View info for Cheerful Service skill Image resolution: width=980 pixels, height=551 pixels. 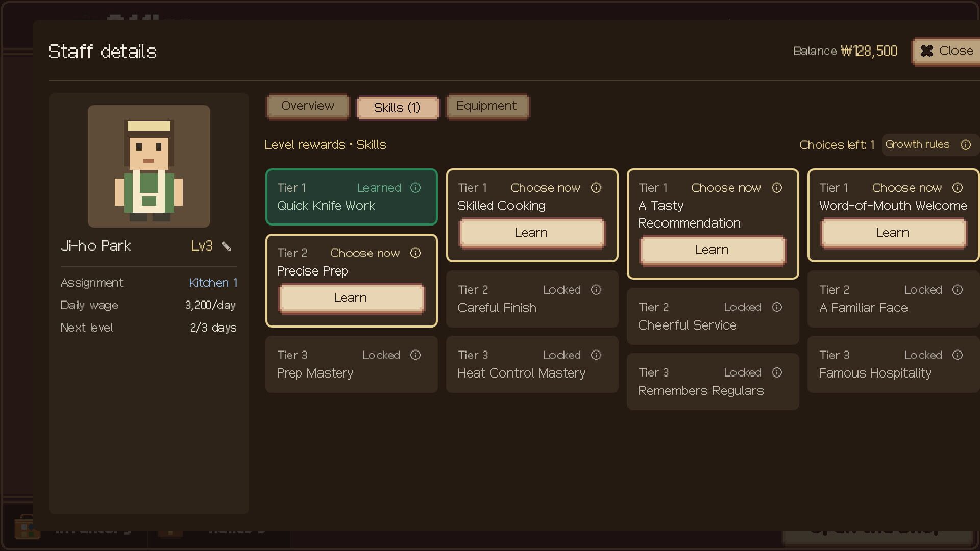pos(777,307)
